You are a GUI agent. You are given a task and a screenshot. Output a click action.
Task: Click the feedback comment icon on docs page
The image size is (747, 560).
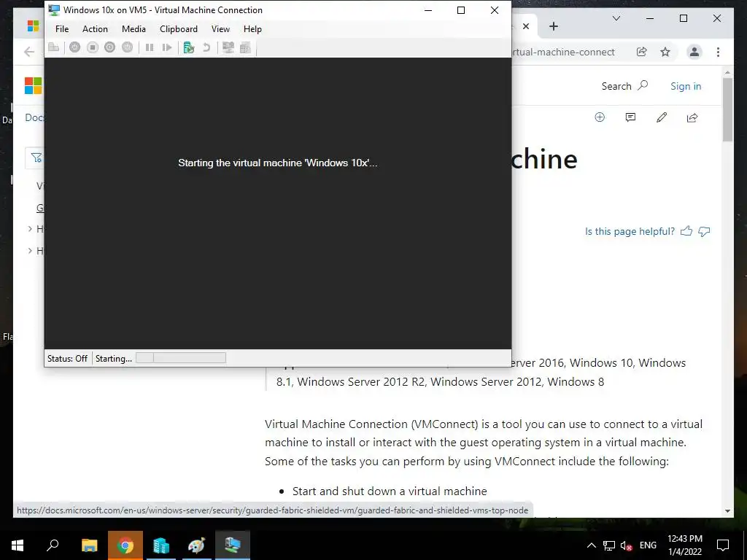point(630,117)
